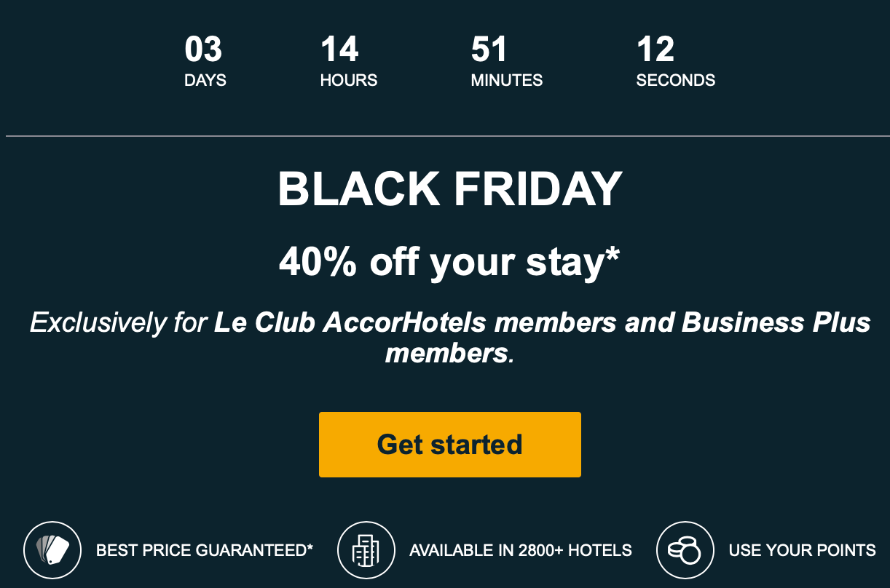Click the Get started button

pos(450,445)
